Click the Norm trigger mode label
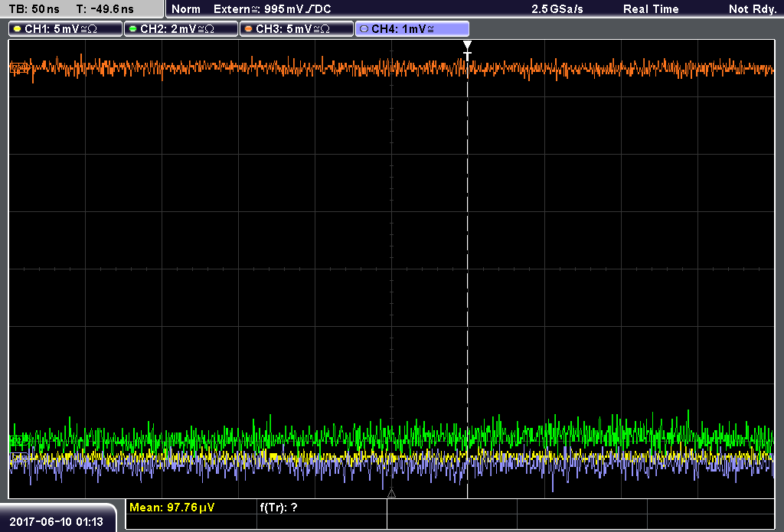 (186, 9)
